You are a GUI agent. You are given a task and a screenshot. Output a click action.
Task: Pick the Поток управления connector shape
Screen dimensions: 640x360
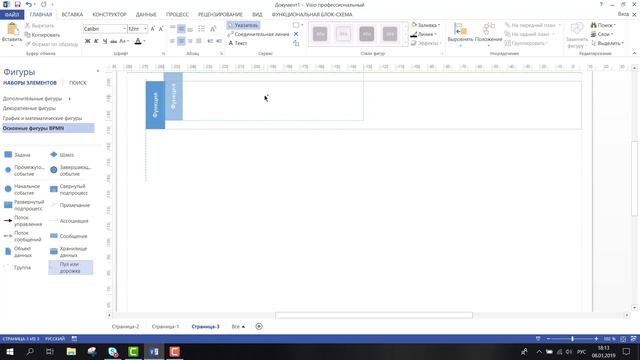23,221
